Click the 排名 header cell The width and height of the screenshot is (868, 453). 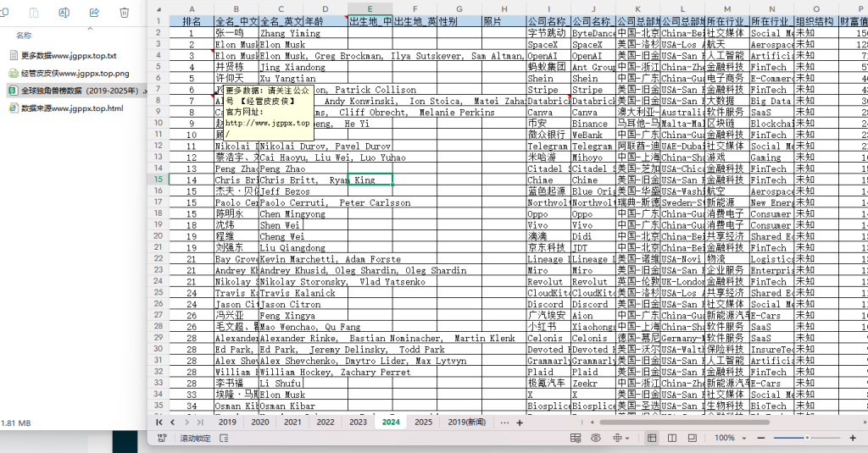click(x=192, y=21)
